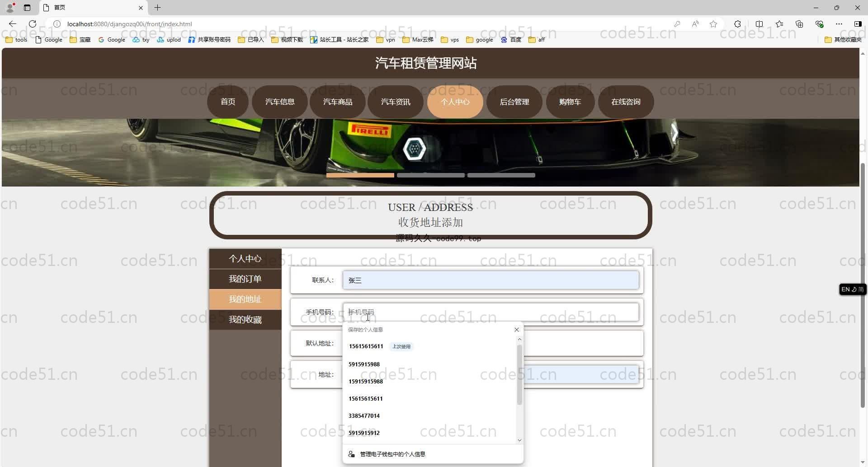Image resolution: width=868 pixels, height=467 pixels.
Task: Open the 汽车资讯 nav item
Action: pyautogui.click(x=396, y=102)
